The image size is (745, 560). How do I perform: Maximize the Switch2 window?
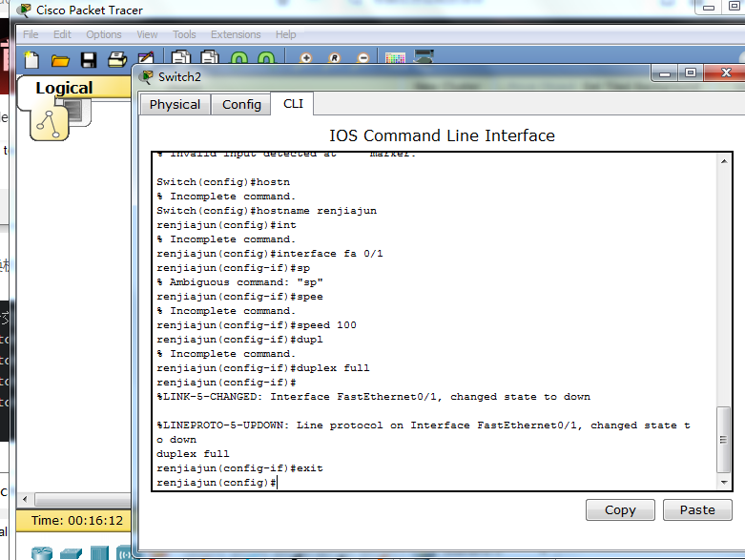click(691, 73)
